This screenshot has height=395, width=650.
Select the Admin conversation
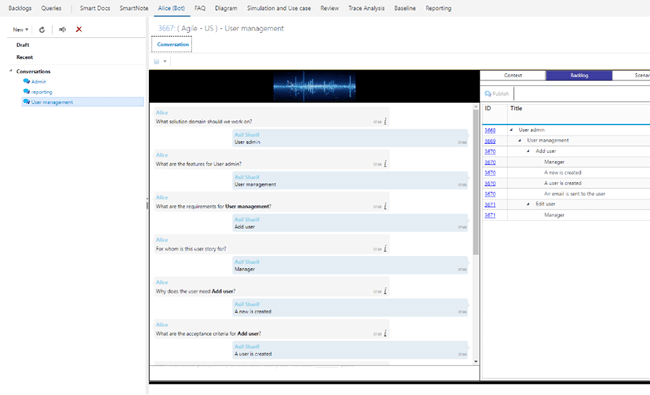[39, 82]
